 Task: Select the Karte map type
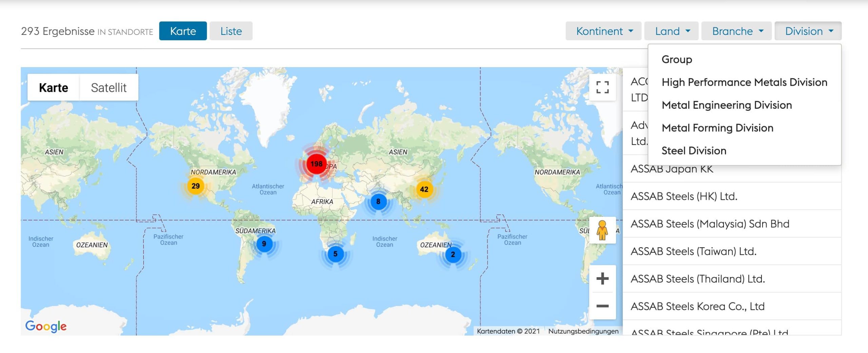[x=54, y=87]
